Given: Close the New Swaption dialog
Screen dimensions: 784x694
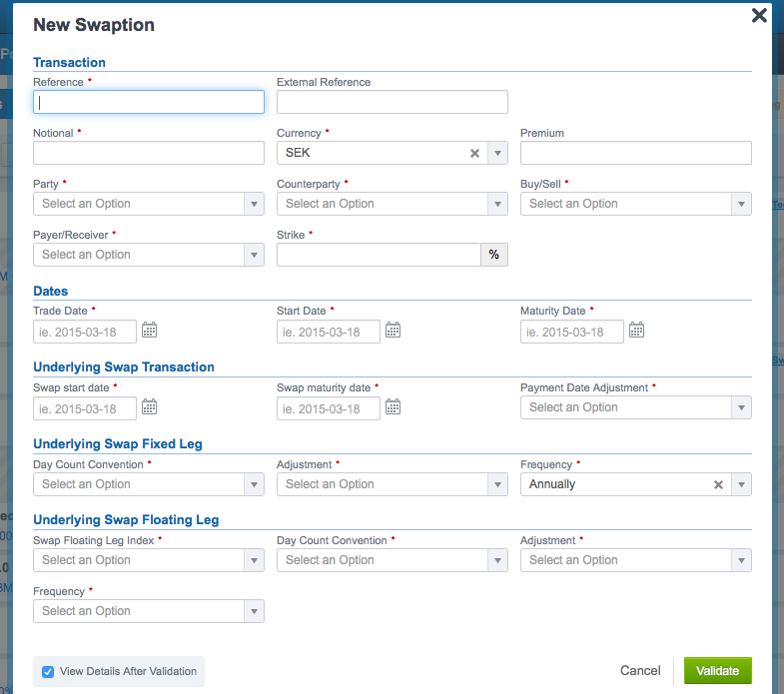Looking at the screenshot, I should coord(759,15).
